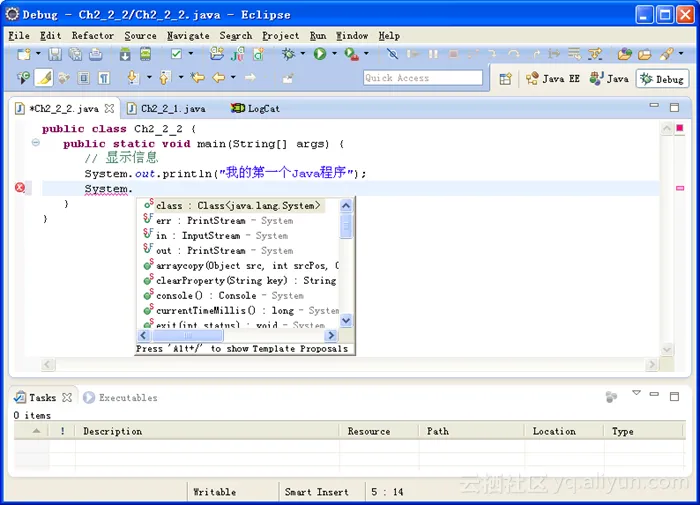The height and width of the screenshot is (505, 700).
Task: Click the Save icon in the toolbar
Action: (x=55, y=54)
